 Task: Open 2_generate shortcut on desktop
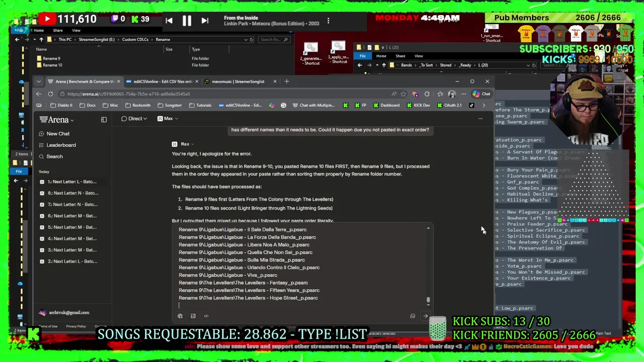311,54
